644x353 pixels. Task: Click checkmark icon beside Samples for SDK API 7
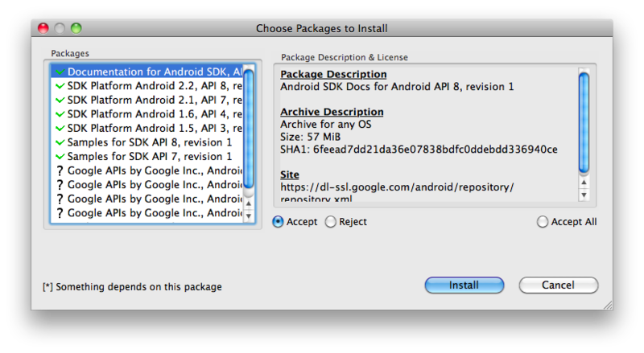coord(60,156)
